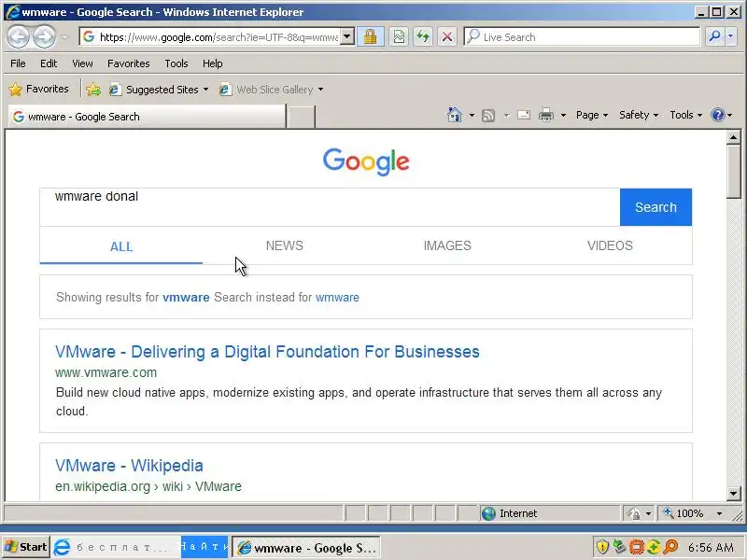Click the blue Найти taskbar button
The image size is (747, 560).
click(x=204, y=547)
